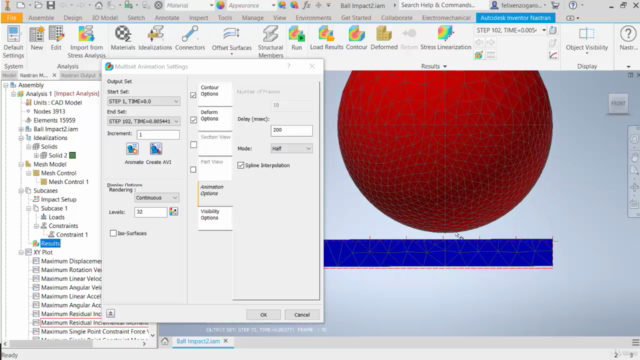Open the Idealizations tool
640x360 pixels.
click(155, 38)
